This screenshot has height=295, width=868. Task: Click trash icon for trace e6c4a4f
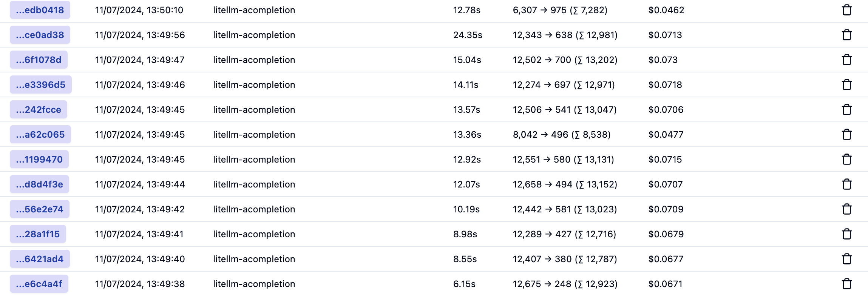pos(847,284)
